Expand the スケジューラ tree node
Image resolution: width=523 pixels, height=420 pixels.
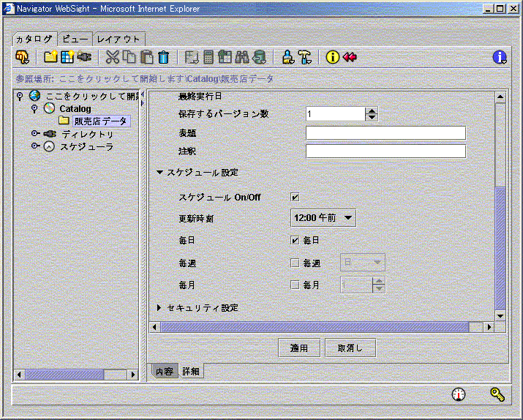pos(34,146)
